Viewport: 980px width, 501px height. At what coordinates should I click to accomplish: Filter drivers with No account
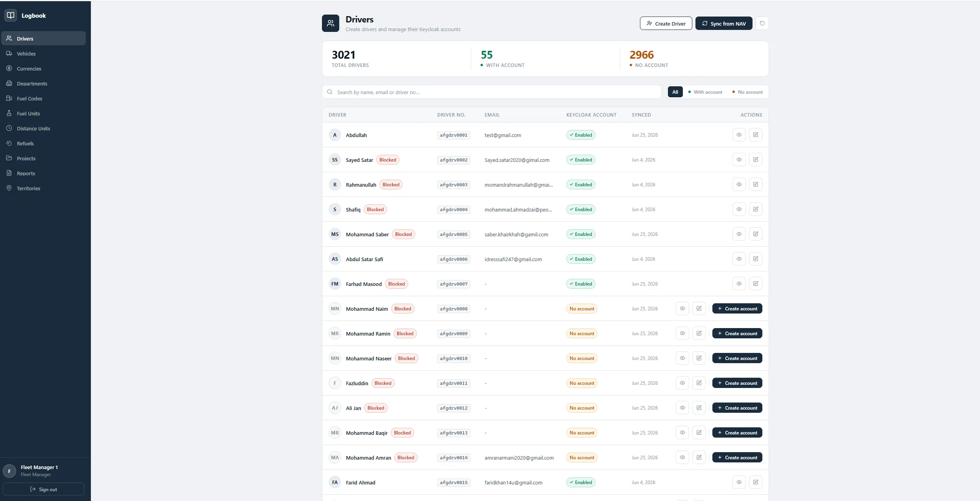(x=747, y=92)
